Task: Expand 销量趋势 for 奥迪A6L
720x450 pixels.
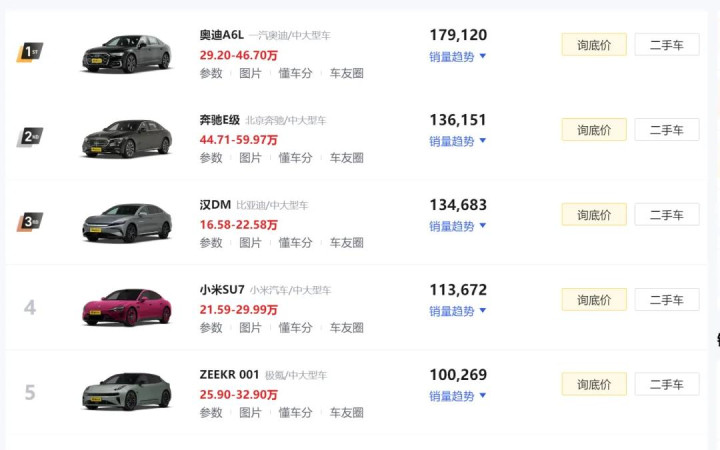Action: point(457,57)
